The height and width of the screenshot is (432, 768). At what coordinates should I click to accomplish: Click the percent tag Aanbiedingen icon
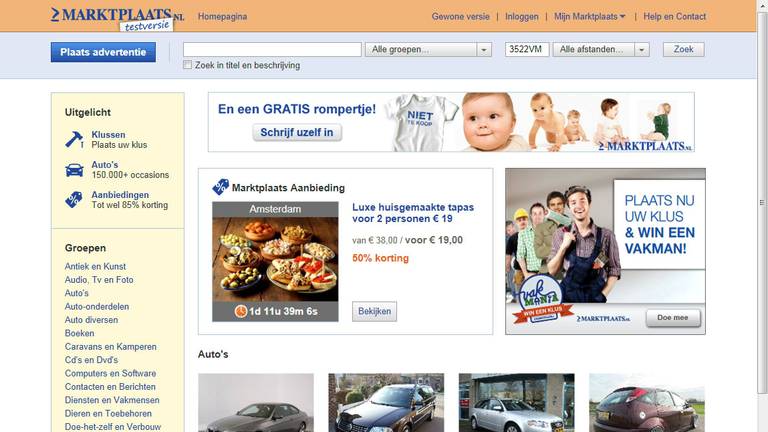click(x=74, y=200)
